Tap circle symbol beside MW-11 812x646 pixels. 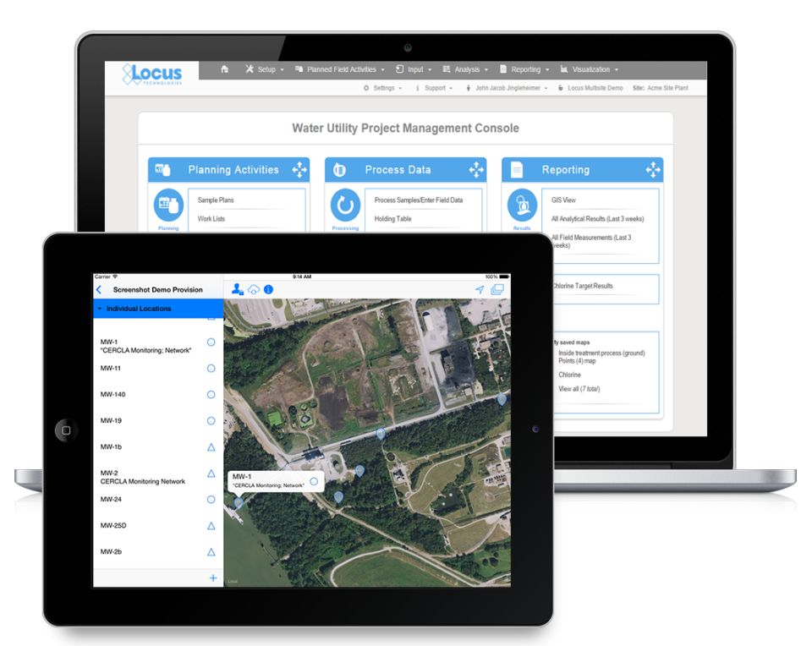coord(211,369)
